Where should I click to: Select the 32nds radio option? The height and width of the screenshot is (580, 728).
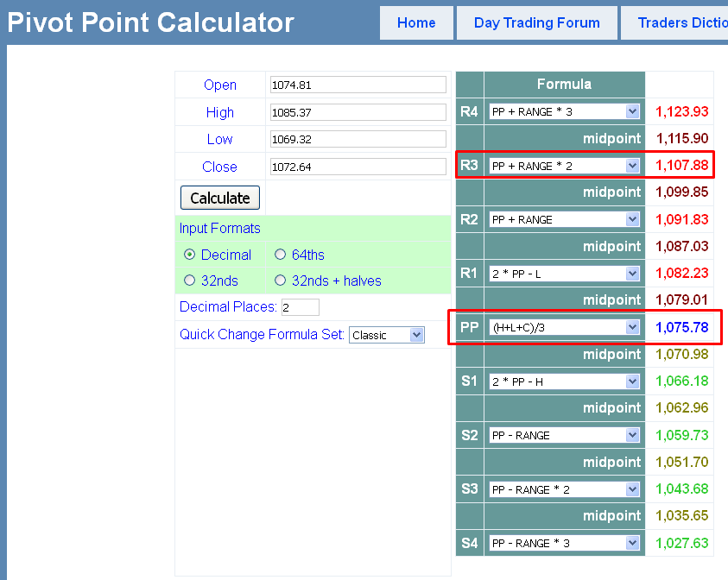[x=190, y=281]
